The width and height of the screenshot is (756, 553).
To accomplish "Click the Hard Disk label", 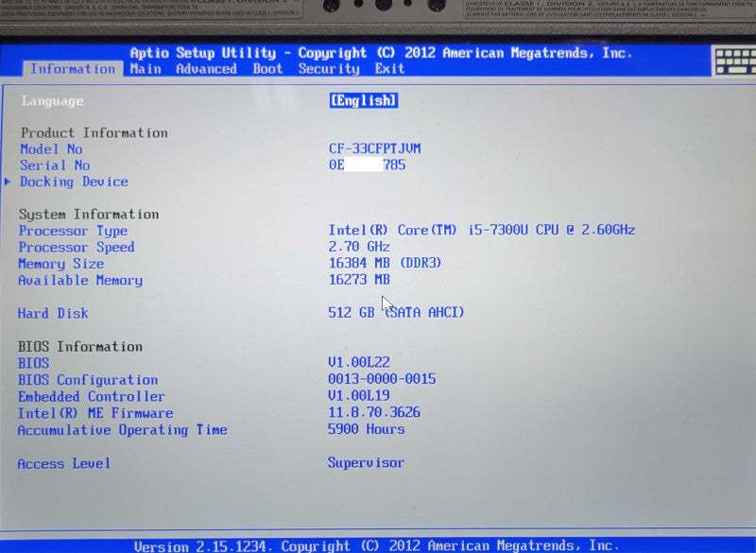I will pyautogui.click(x=53, y=314).
